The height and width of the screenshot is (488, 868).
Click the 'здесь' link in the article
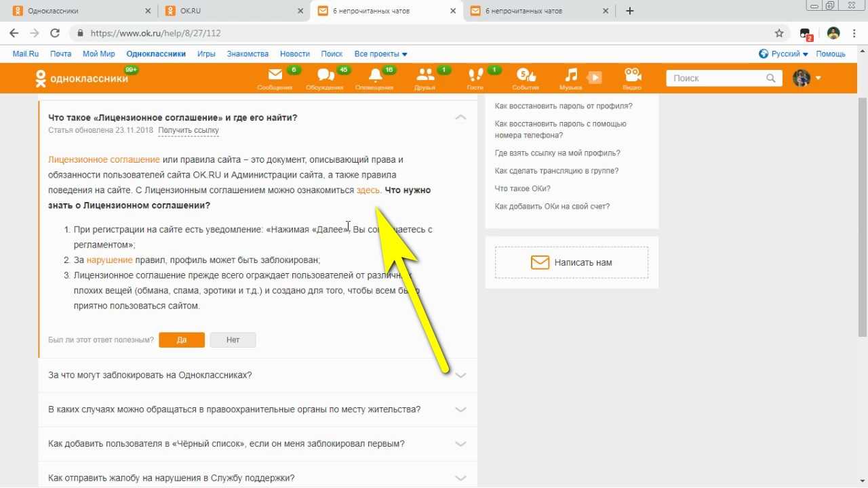pos(368,190)
